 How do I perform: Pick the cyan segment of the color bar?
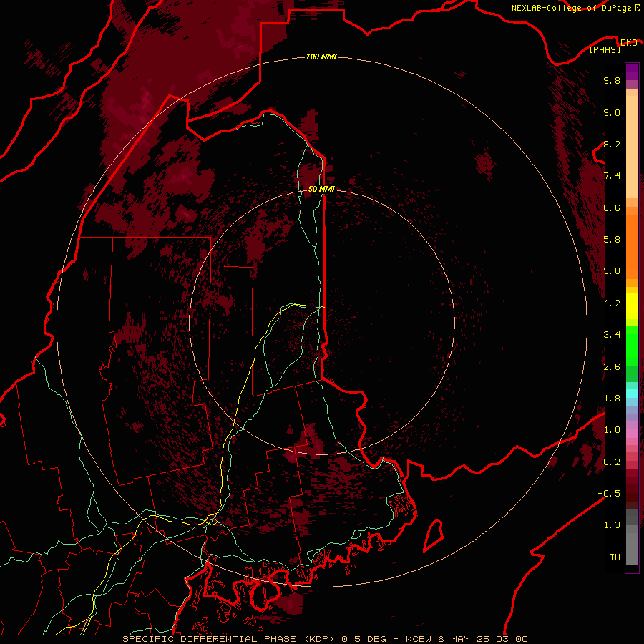(632, 394)
